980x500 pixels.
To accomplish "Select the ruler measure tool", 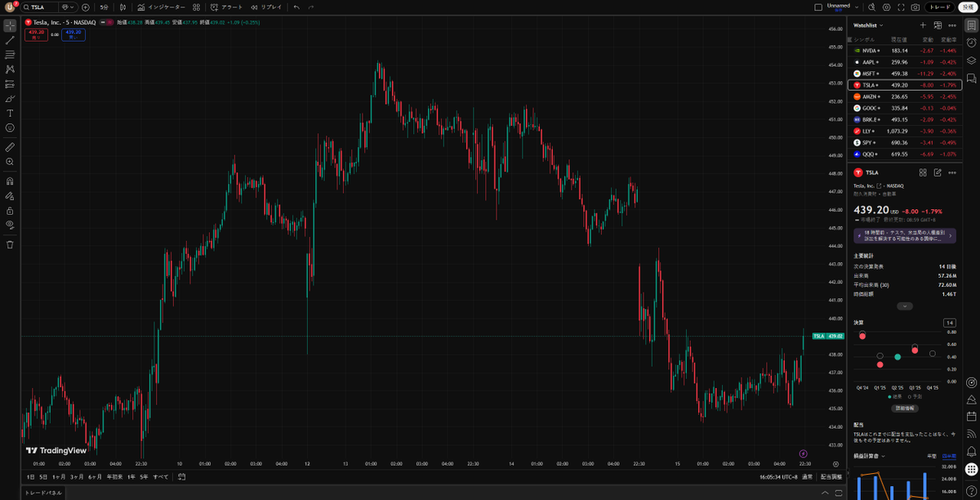I will 10,148.
